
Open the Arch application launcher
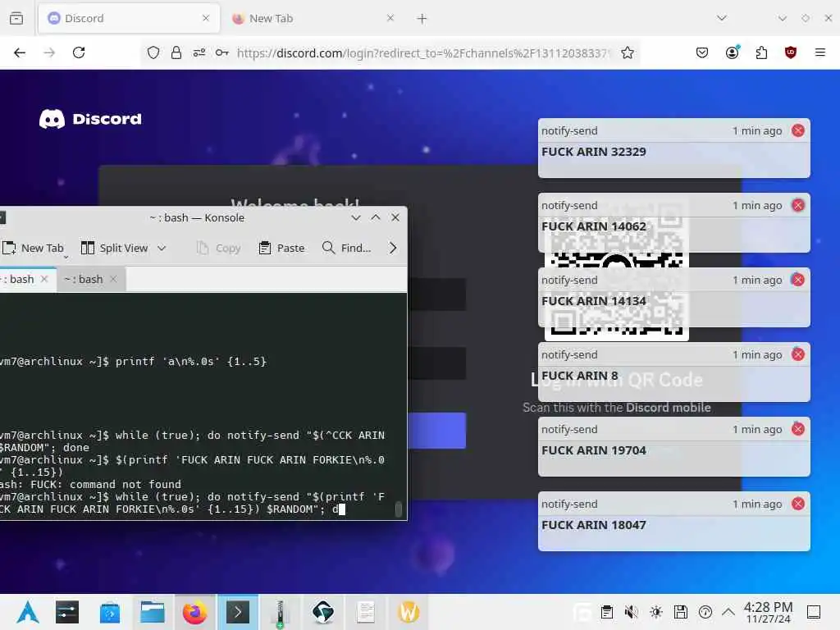[x=27, y=612]
